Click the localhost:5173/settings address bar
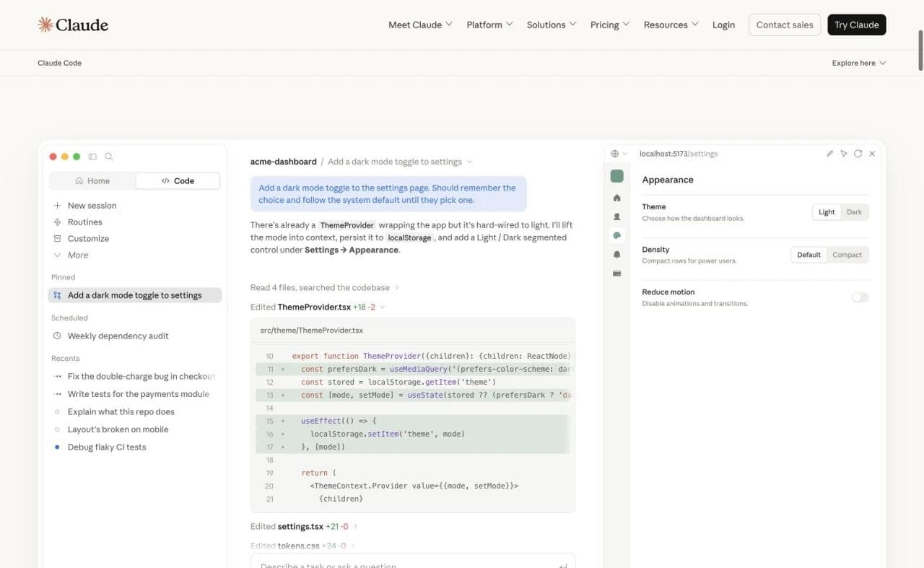Image resolution: width=924 pixels, height=568 pixels. pyautogui.click(x=679, y=154)
